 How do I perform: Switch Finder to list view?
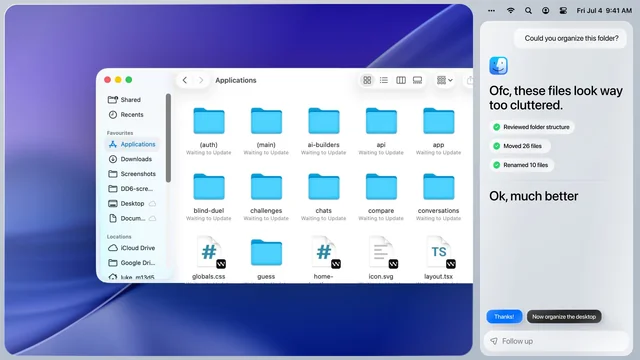(384, 80)
